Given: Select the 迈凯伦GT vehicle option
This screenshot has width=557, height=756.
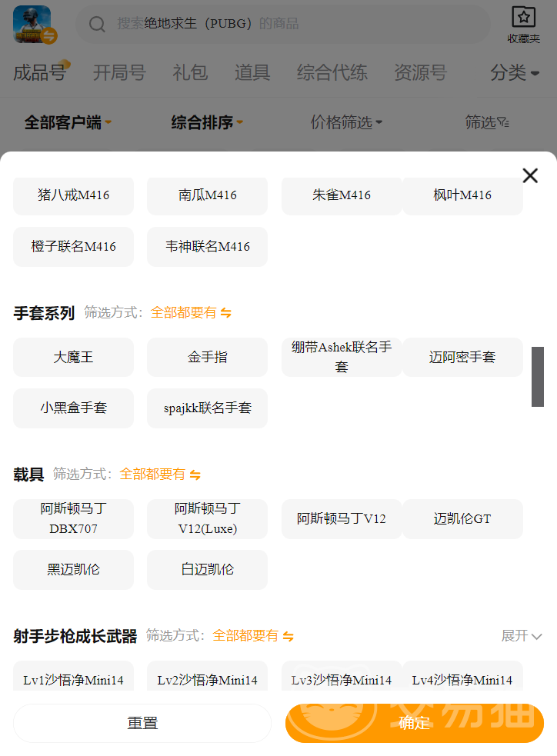Looking at the screenshot, I should pos(462,519).
